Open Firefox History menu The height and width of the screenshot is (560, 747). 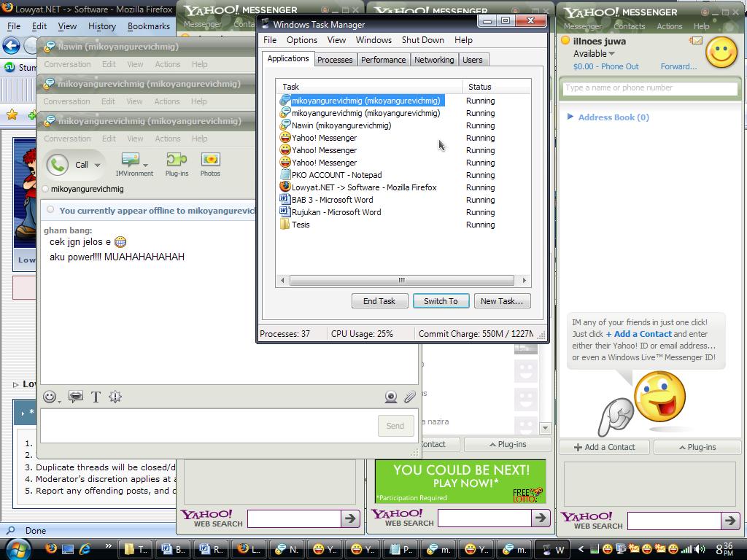[x=102, y=26]
